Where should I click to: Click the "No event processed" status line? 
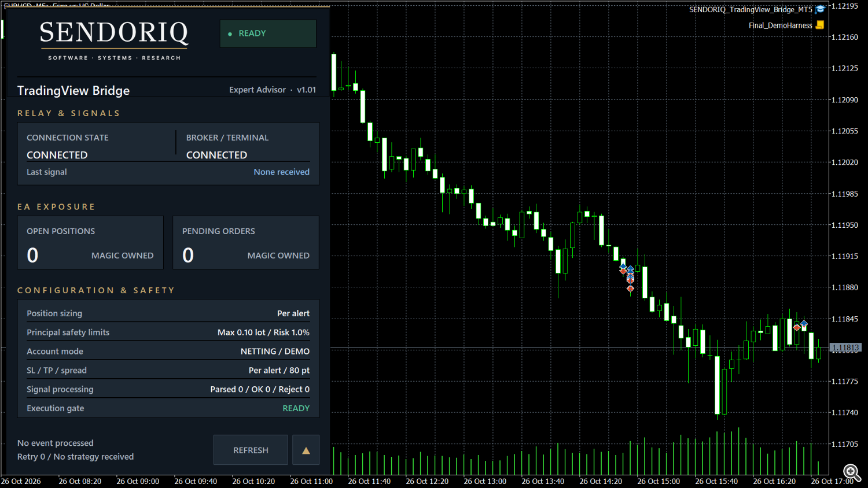coord(56,443)
